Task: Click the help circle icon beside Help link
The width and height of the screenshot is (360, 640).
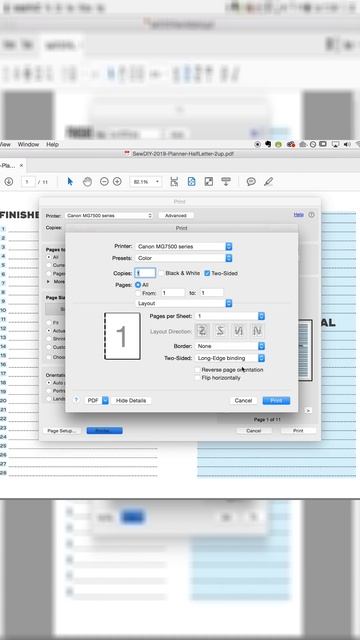Action: pyautogui.click(x=311, y=215)
